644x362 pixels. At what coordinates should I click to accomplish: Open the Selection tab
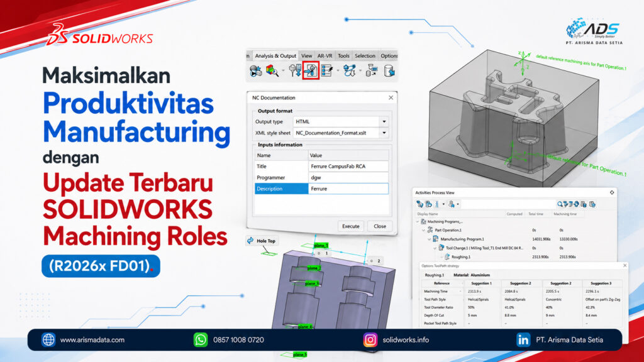pyautogui.click(x=365, y=56)
